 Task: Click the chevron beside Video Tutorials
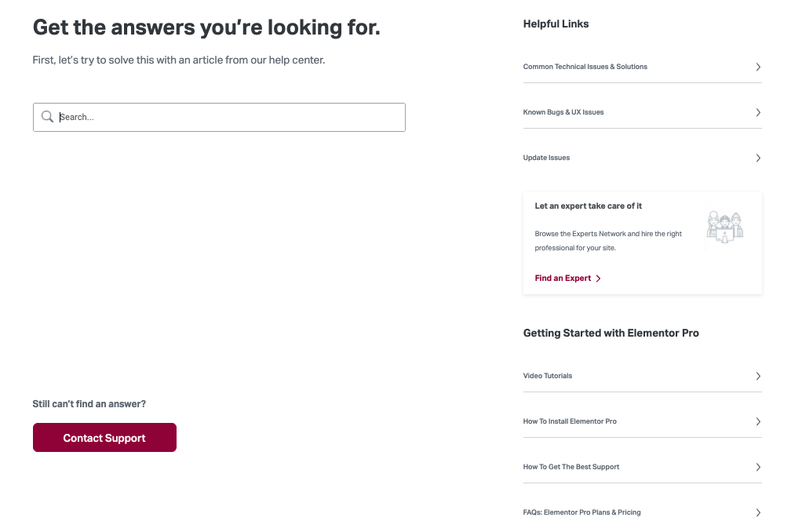[758, 376]
